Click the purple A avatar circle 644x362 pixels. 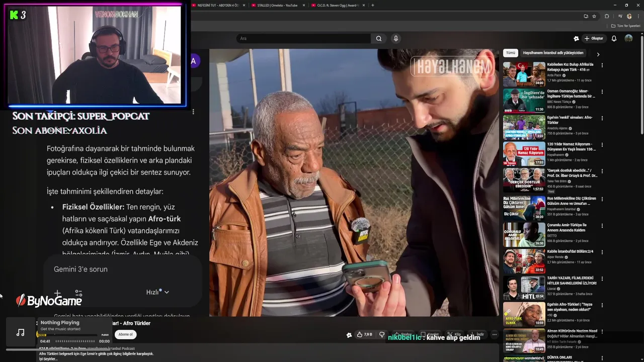coord(194,61)
